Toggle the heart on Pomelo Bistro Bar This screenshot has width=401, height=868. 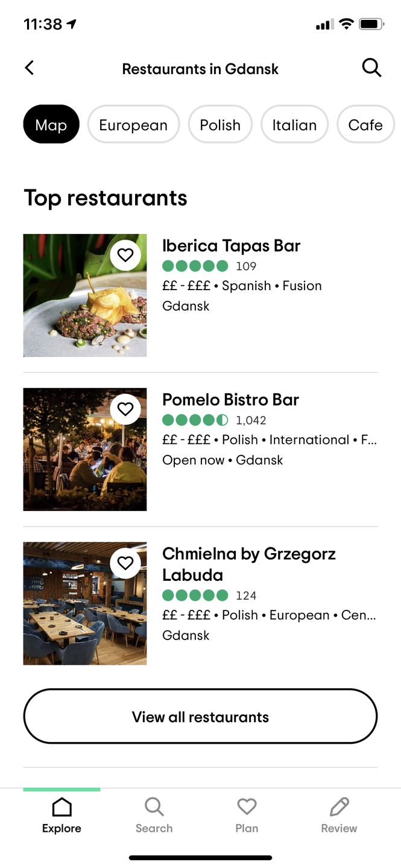pyautogui.click(x=125, y=409)
